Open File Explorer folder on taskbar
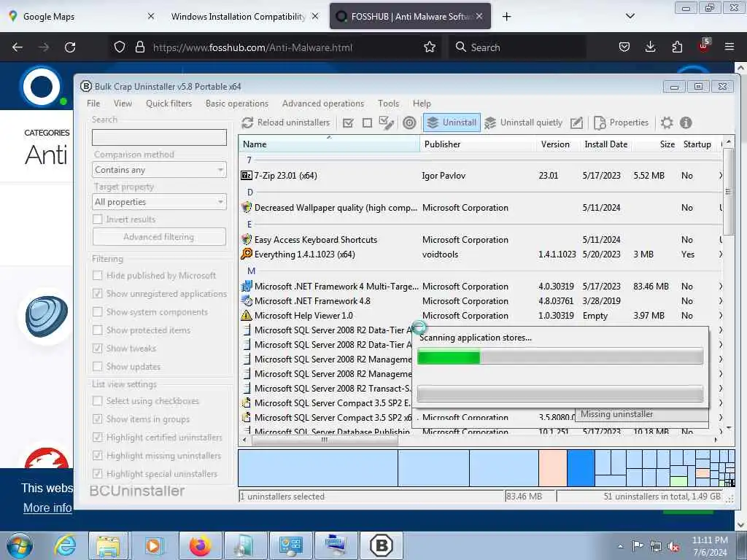Image resolution: width=747 pixels, height=560 pixels. 108,545
